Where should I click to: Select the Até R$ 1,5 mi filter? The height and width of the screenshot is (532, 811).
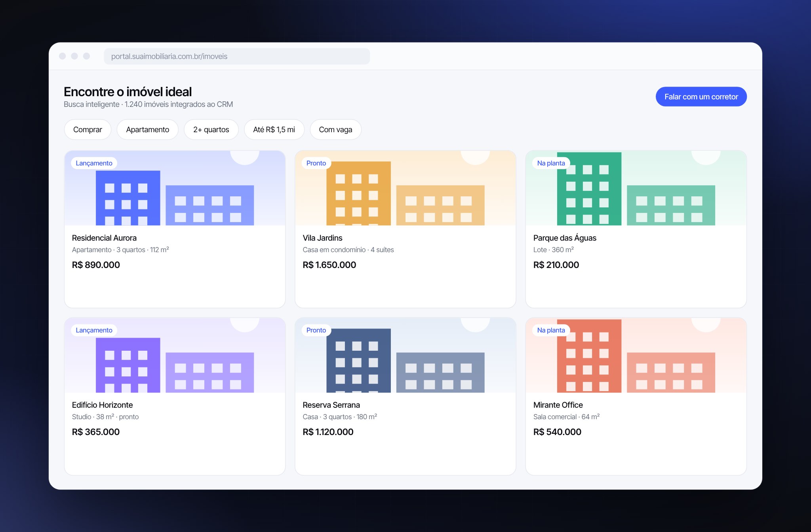pyautogui.click(x=274, y=129)
